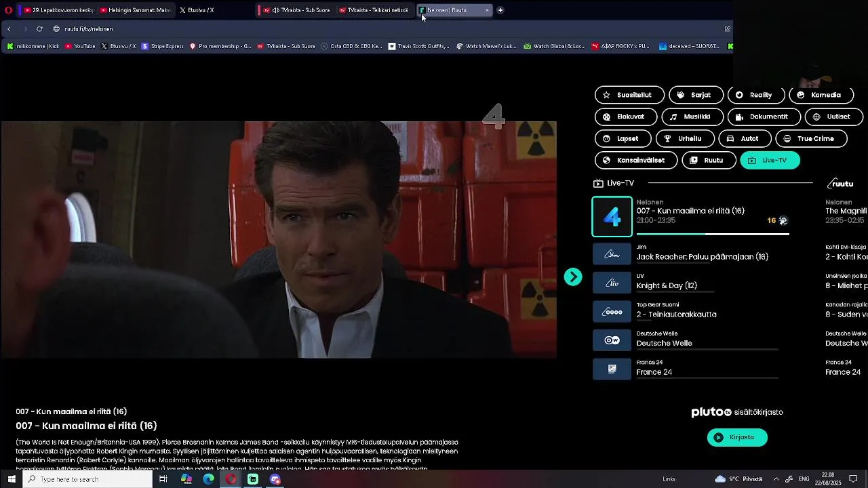This screenshot has width=868, height=488.
Task: Open the France 24 channel logo
Action: coord(612,369)
